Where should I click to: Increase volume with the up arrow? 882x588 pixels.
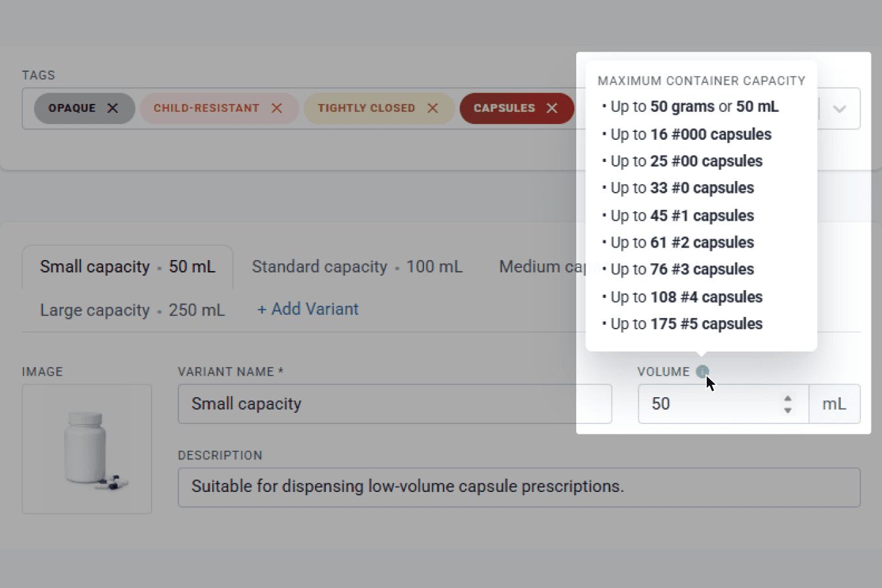[788, 398]
